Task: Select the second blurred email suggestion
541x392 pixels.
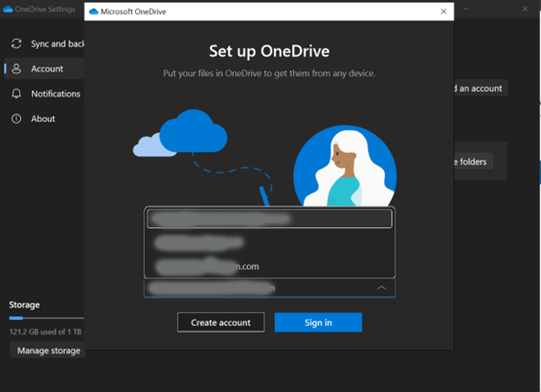Action: point(270,242)
